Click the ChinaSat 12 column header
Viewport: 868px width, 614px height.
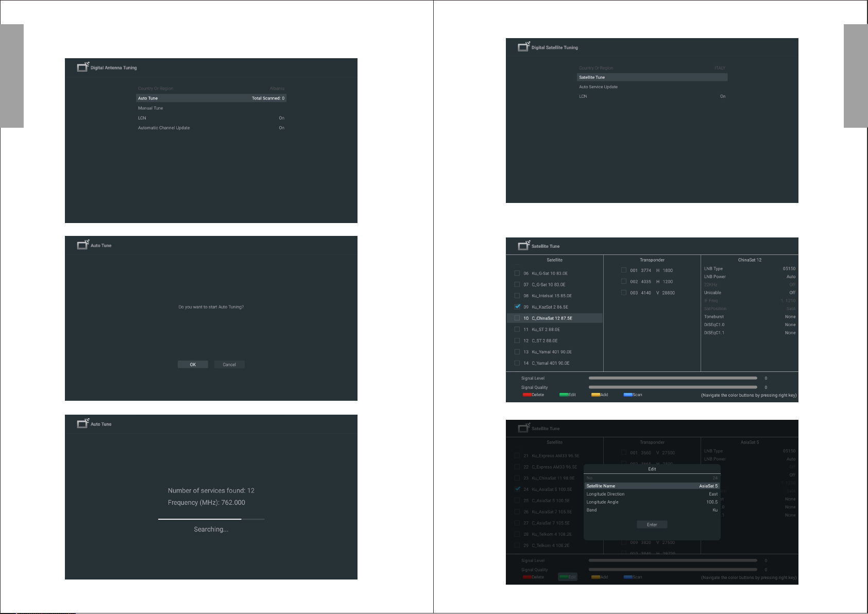coord(750,260)
